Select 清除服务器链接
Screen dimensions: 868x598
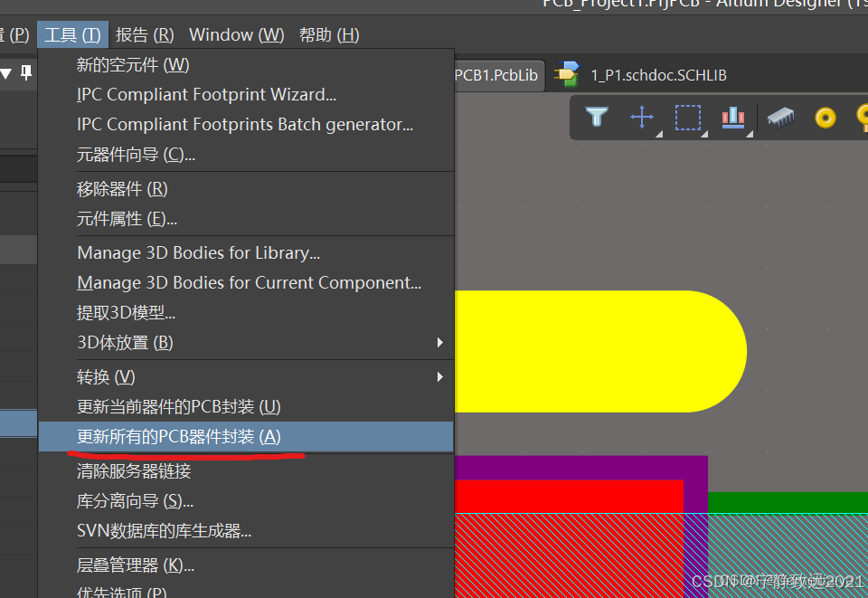point(246,471)
